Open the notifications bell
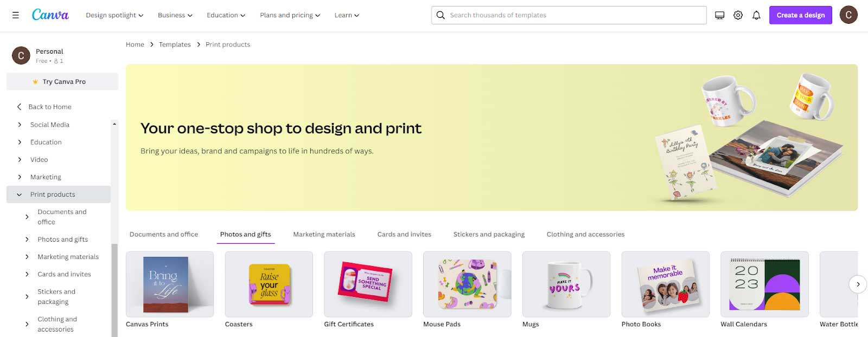 click(756, 15)
